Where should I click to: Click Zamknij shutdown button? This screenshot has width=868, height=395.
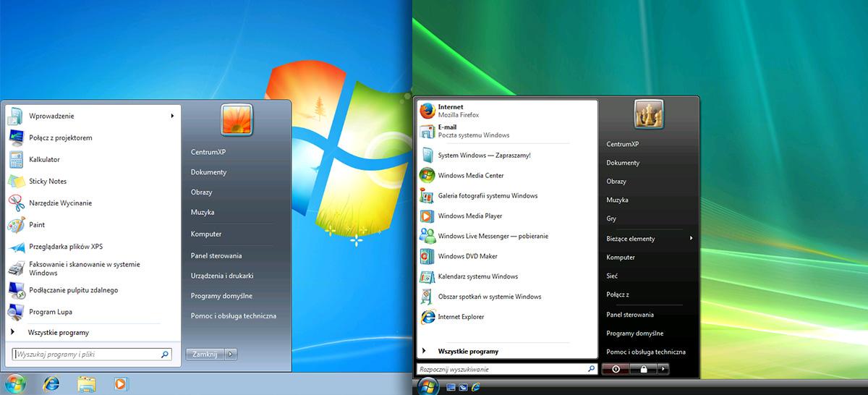[205, 354]
